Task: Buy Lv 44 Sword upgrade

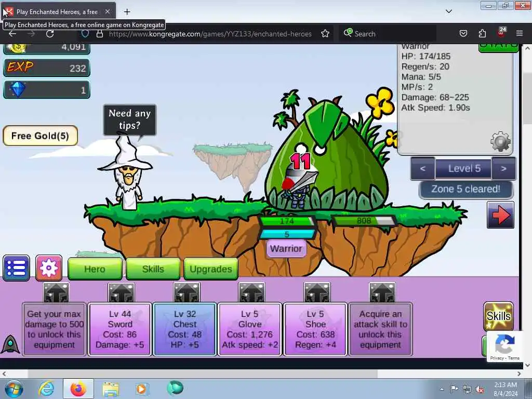Action: [x=120, y=329]
